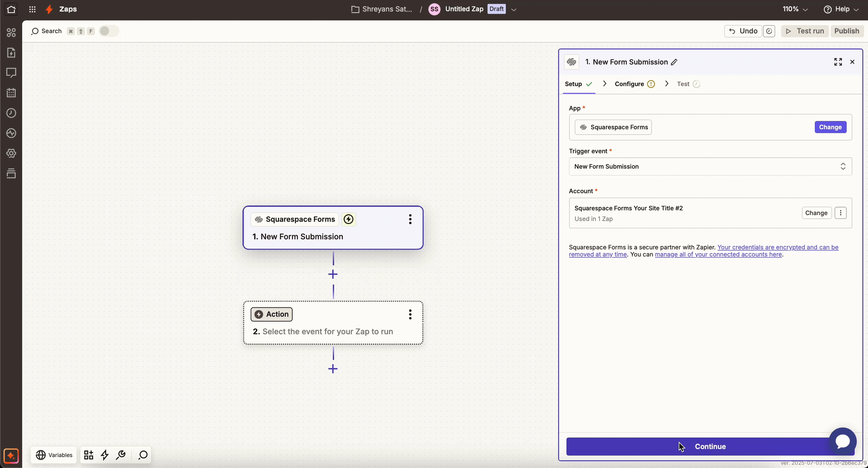Click the instant trigger bolt badge
The height and width of the screenshot is (468, 868).
tap(349, 220)
